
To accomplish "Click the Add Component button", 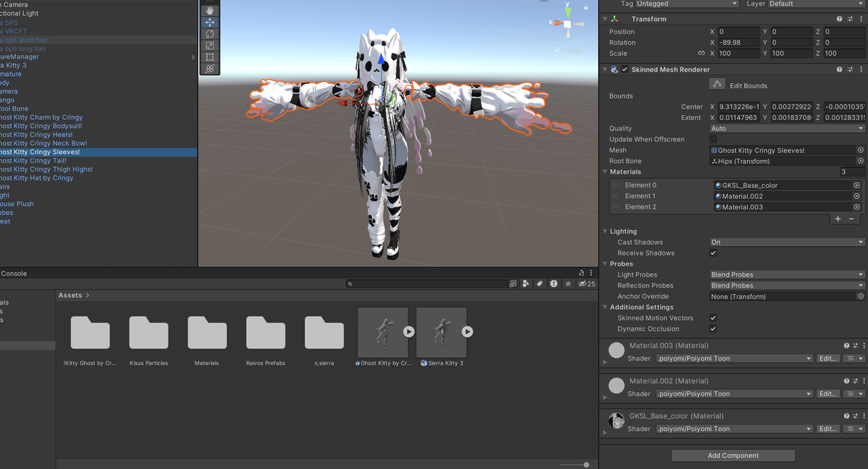I will point(733,455).
